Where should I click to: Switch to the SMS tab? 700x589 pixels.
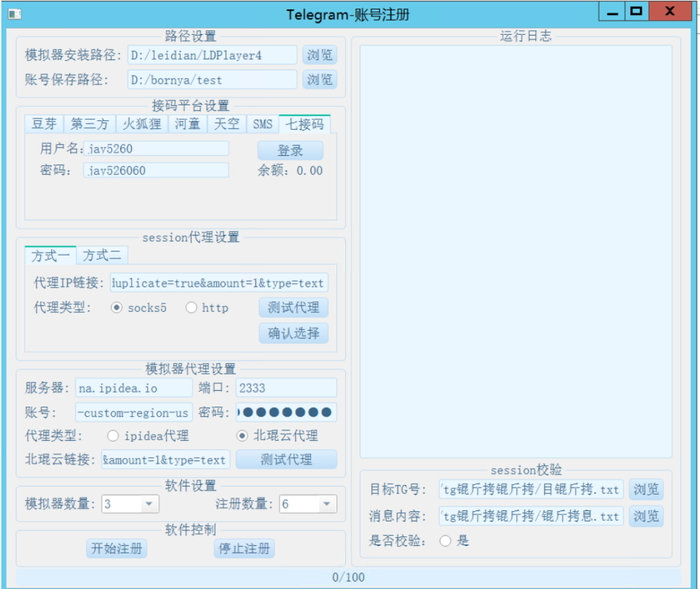click(262, 124)
